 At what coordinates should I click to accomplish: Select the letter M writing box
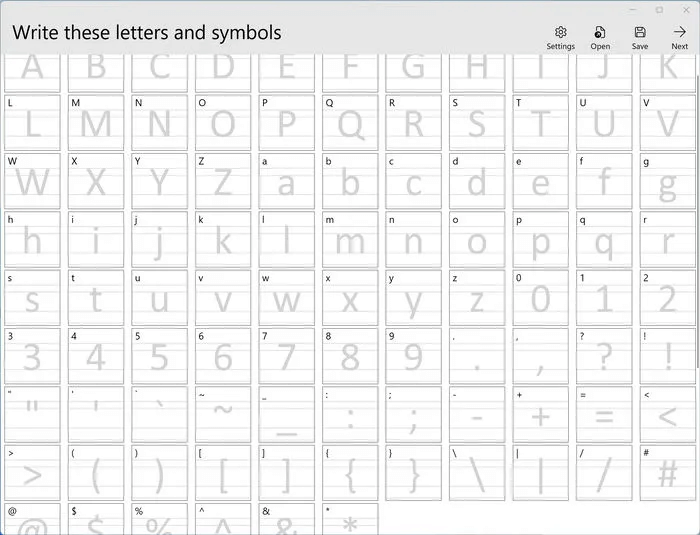coord(96,122)
